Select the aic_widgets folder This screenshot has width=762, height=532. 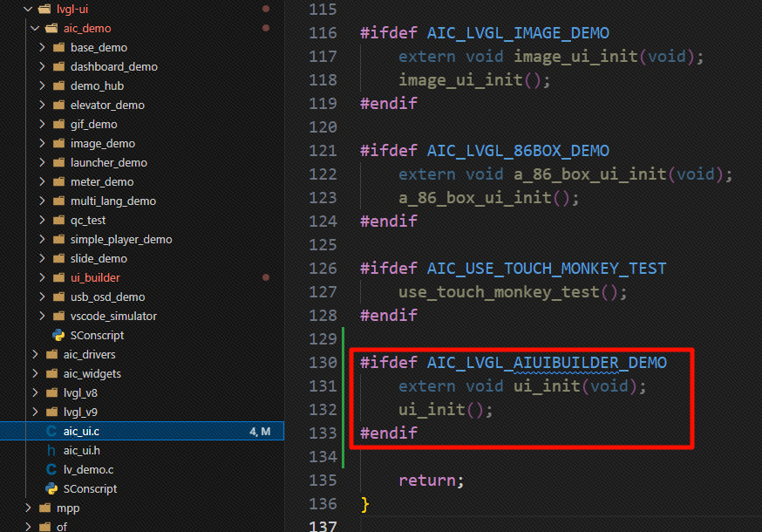point(92,373)
